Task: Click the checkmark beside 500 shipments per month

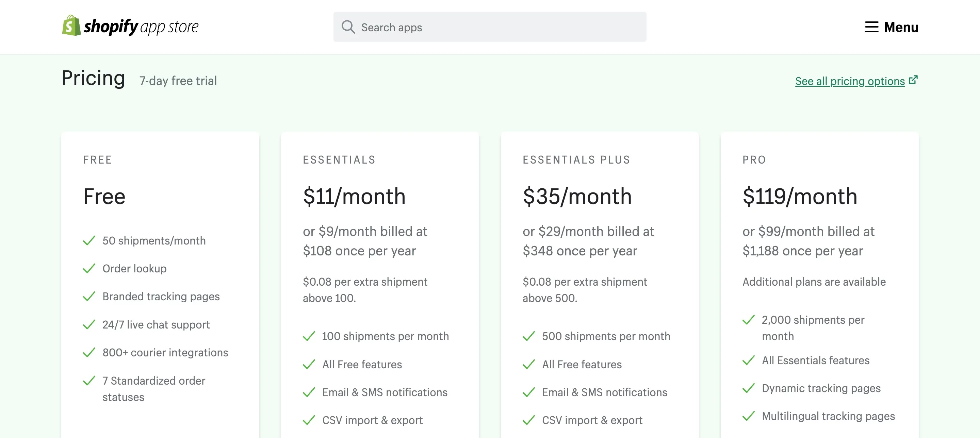Action: coord(528,336)
